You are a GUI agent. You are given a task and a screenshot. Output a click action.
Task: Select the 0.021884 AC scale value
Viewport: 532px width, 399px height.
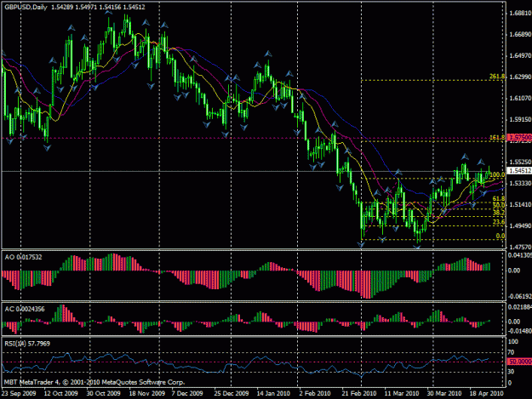click(520, 307)
